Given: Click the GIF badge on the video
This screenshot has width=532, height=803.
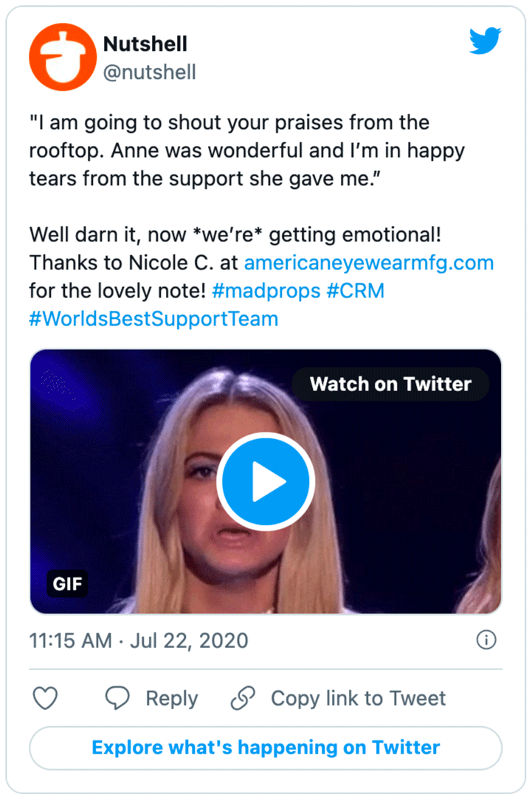Looking at the screenshot, I should (x=68, y=584).
